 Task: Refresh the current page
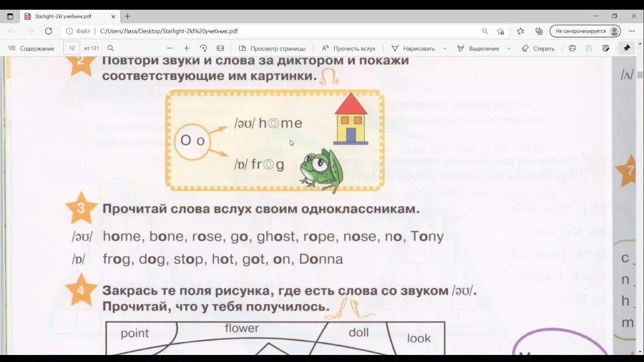(49, 31)
